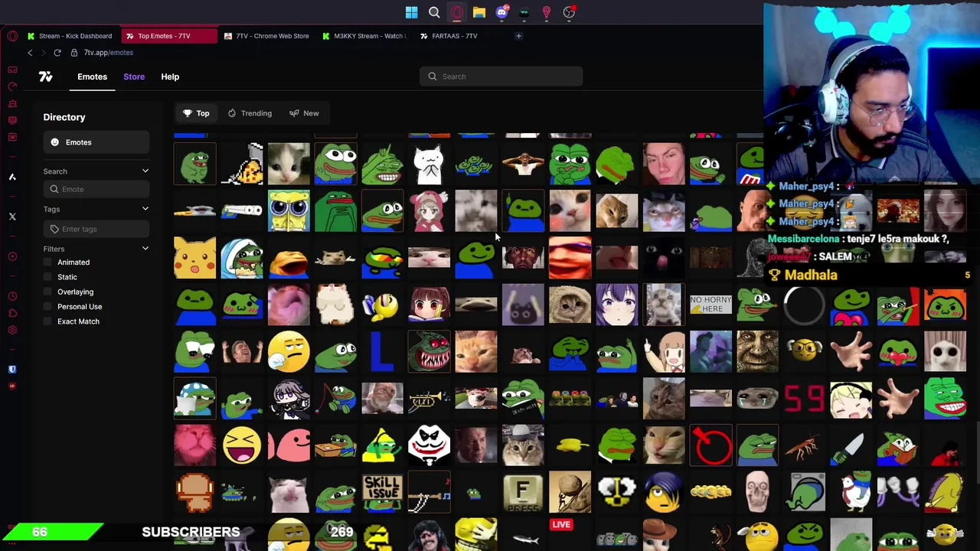Select the red 59 counter emote
The image size is (980, 551).
coord(804,398)
